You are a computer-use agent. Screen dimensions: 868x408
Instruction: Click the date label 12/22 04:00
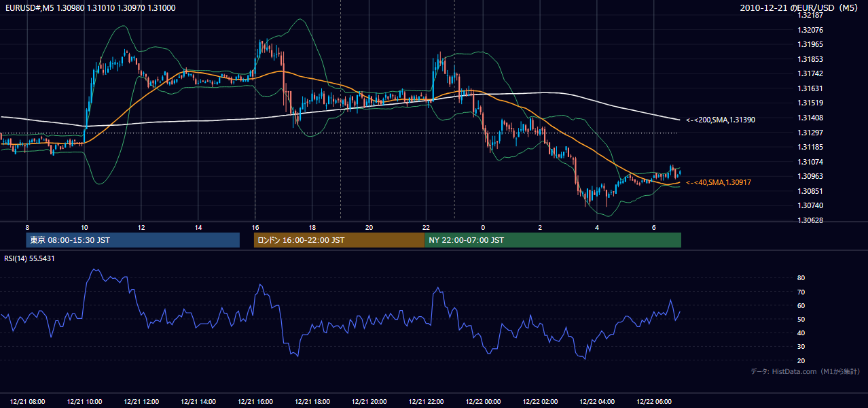598,401
